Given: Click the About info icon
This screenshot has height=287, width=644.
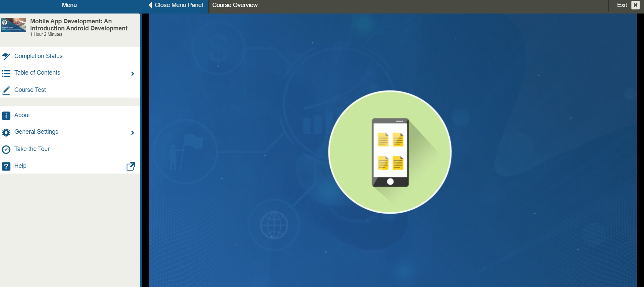Looking at the screenshot, I should (6, 116).
